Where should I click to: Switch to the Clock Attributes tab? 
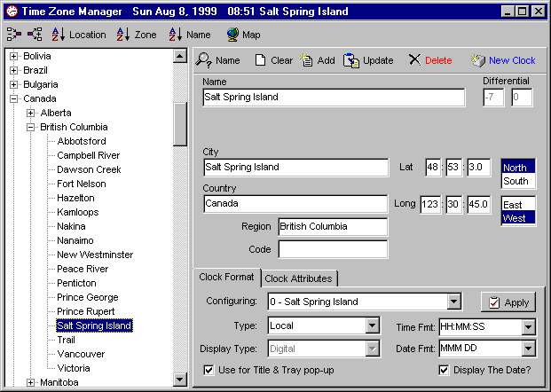coord(298,278)
